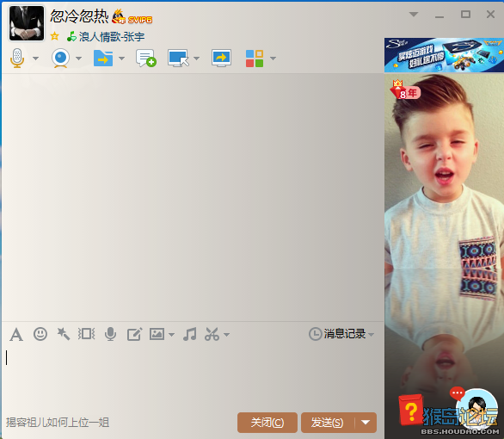
Task: Take a screenshot with scissors icon
Action: click(x=212, y=334)
